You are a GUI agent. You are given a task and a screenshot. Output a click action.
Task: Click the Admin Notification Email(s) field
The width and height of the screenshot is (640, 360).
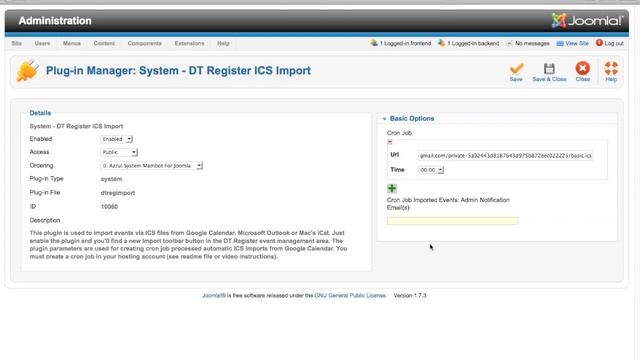tap(453, 221)
